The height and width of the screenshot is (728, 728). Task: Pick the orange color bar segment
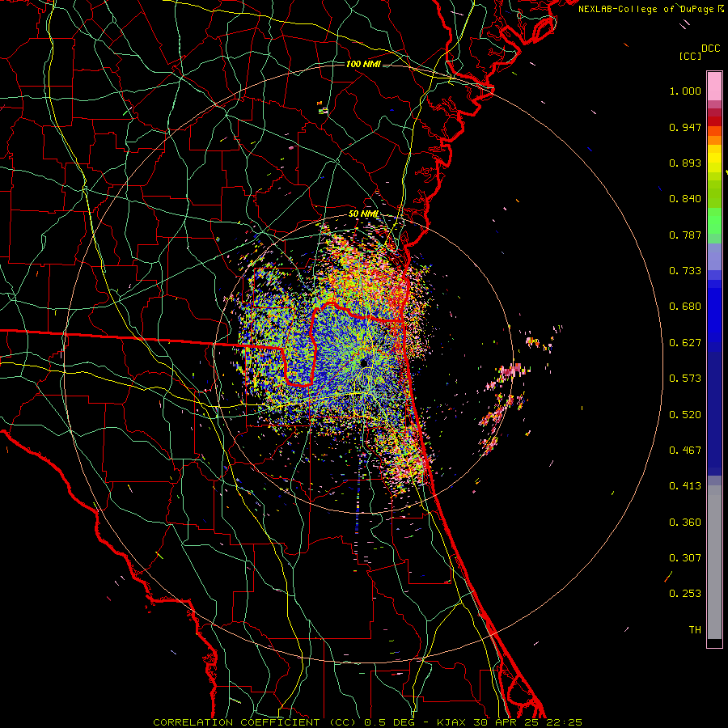coord(714,140)
